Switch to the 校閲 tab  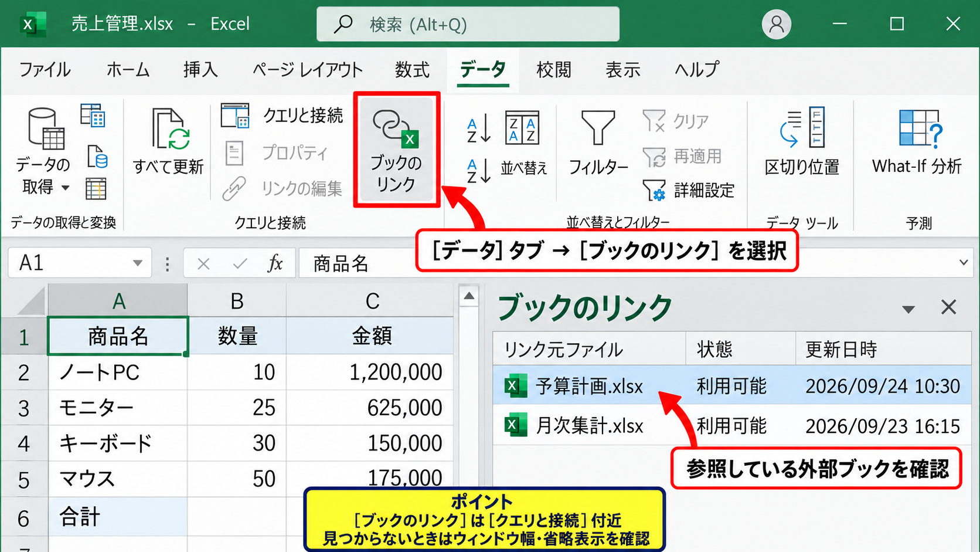coord(554,70)
